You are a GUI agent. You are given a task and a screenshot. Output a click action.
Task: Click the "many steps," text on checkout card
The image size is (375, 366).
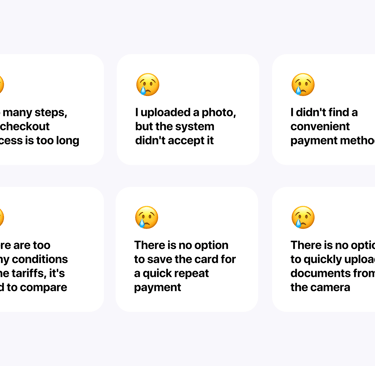[35, 113]
